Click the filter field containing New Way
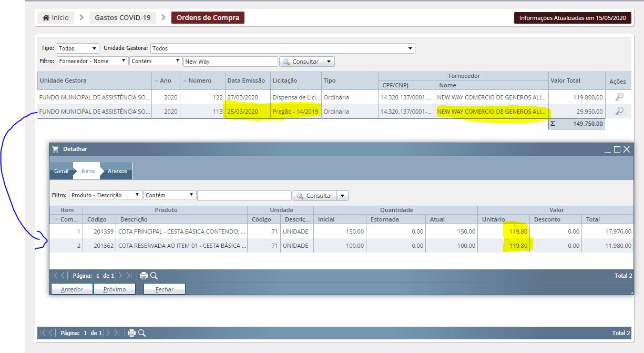This screenshot has width=644, height=353. (x=231, y=62)
